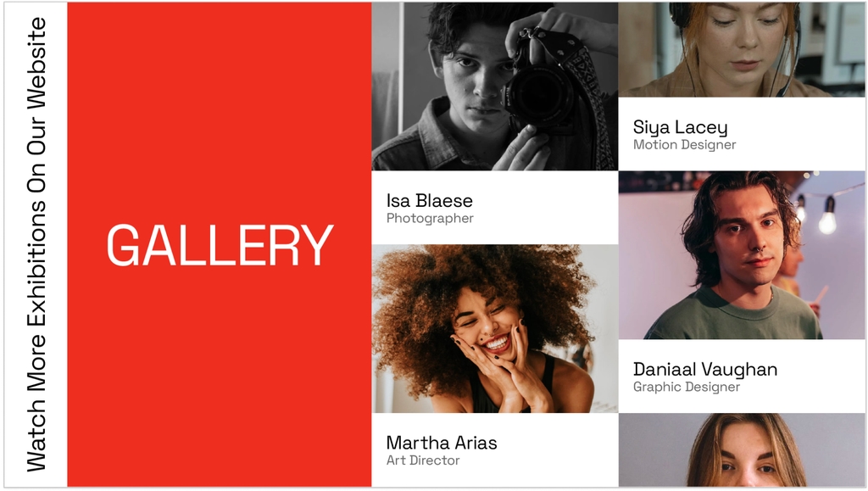Screen dimensions: 868x491
Task: Open the red-haired woman with headphones photo
Action: coord(742,50)
